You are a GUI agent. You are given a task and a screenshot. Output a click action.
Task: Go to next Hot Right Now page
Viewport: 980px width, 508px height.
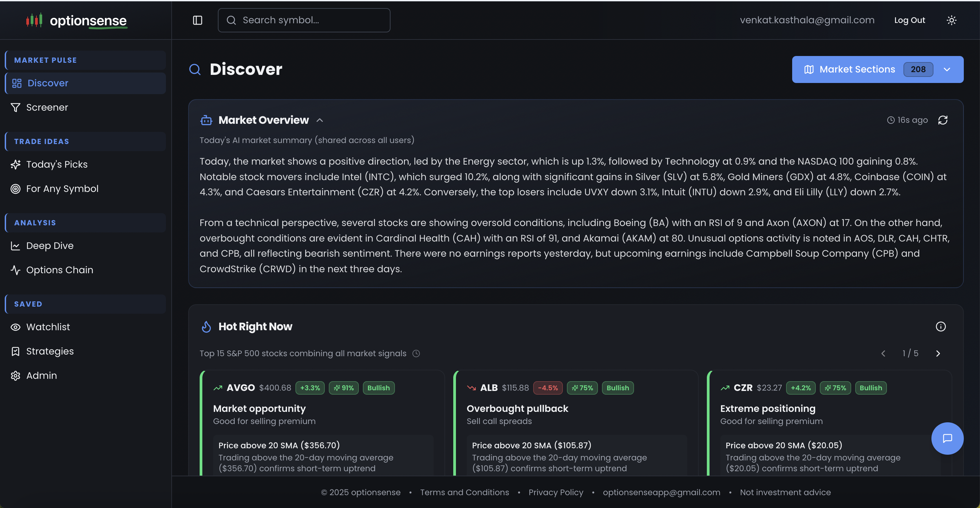(938, 354)
